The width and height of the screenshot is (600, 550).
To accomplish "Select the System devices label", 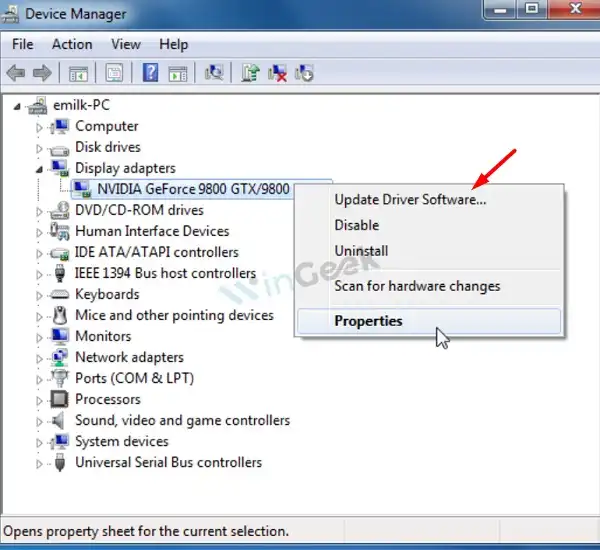I will [x=122, y=441].
